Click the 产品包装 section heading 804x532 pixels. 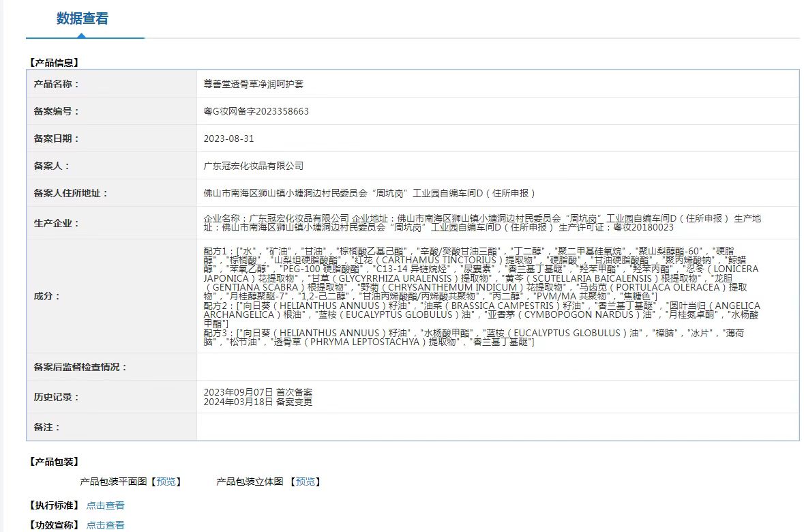point(54,462)
